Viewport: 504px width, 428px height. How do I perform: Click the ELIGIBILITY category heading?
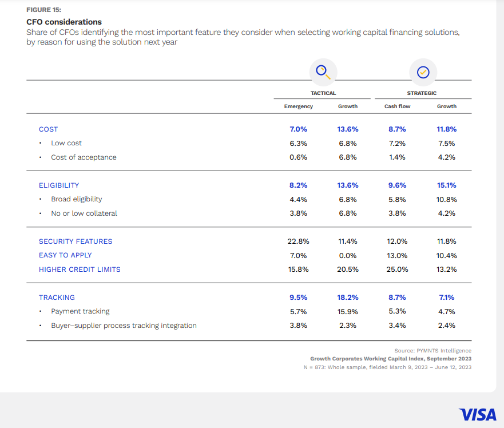click(x=59, y=185)
